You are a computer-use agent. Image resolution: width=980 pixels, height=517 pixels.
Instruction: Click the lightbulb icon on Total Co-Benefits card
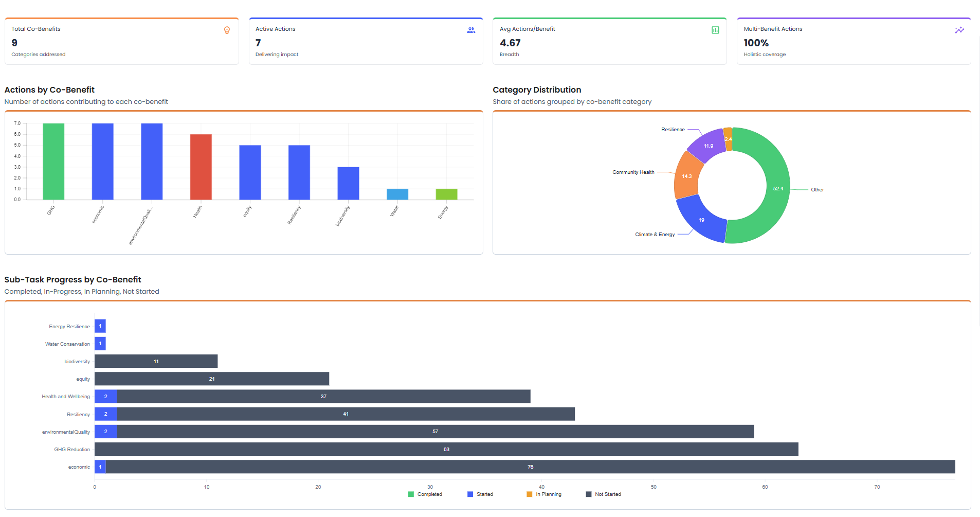[226, 30]
